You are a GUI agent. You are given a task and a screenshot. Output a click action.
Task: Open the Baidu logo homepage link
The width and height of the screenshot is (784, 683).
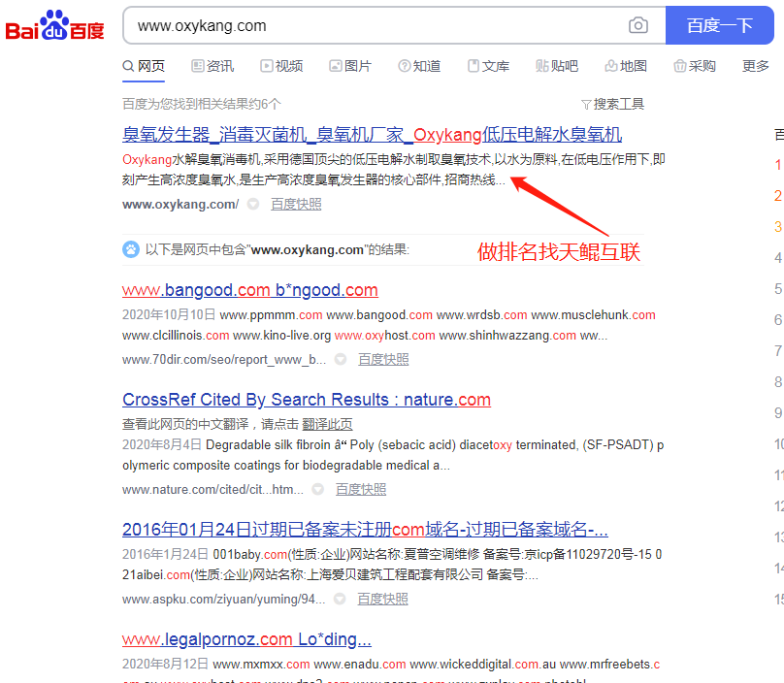(x=54, y=25)
